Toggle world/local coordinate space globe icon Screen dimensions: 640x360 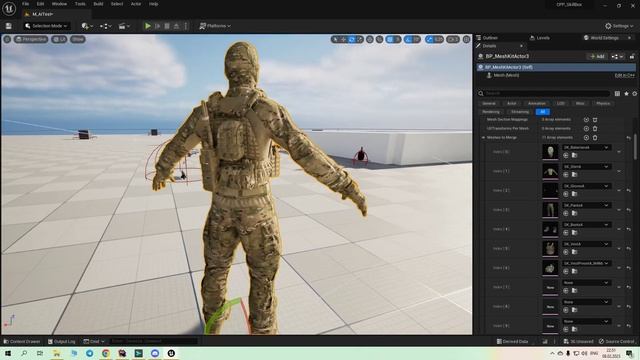[370, 39]
